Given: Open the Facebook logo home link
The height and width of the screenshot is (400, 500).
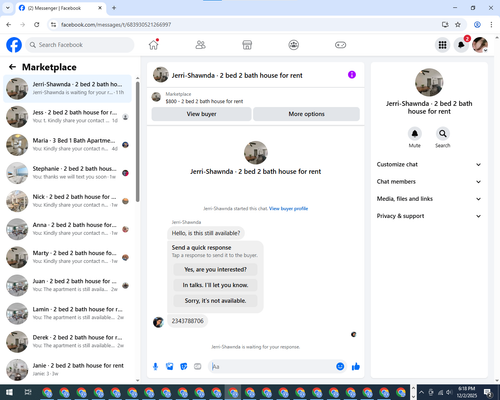Looking at the screenshot, I should 14,45.
